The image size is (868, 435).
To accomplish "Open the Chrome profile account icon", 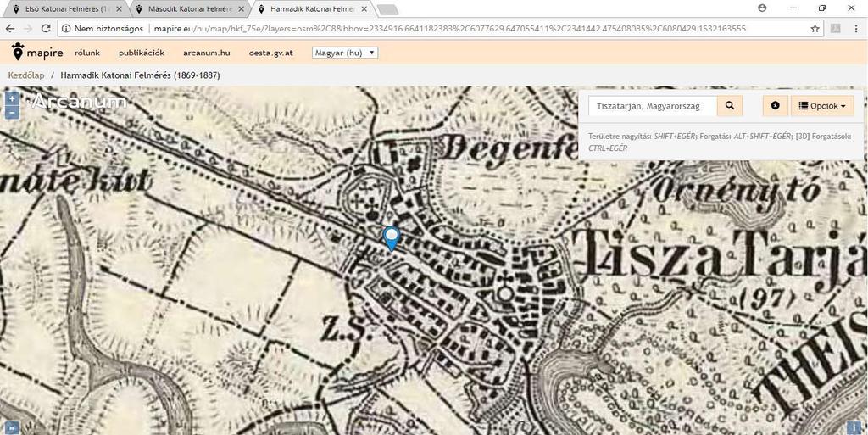I will pos(763,8).
